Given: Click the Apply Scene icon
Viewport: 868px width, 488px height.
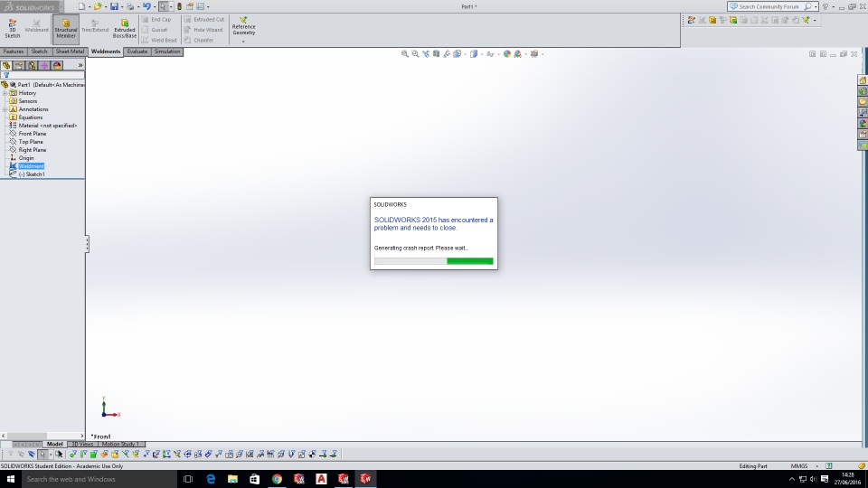Looking at the screenshot, I should pos(517,53).
